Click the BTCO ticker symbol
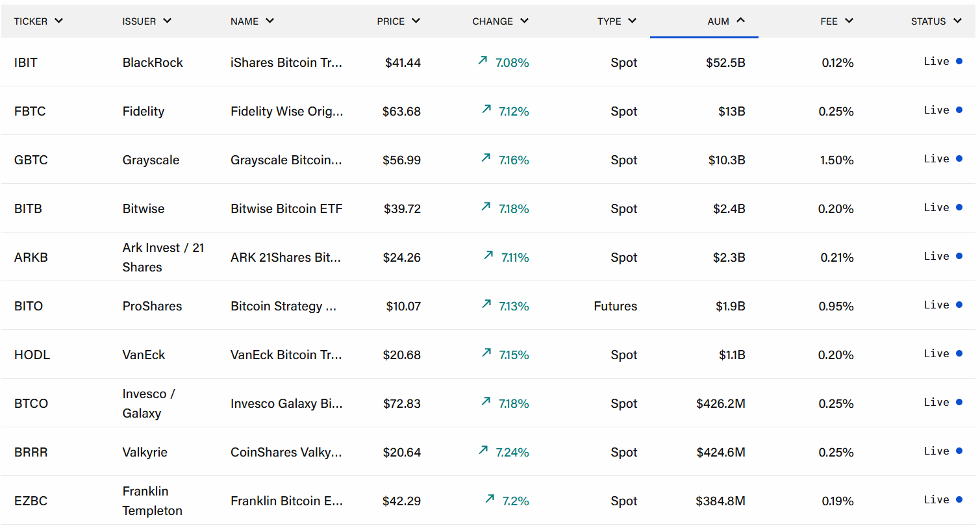980x528 pixels. 31,403
